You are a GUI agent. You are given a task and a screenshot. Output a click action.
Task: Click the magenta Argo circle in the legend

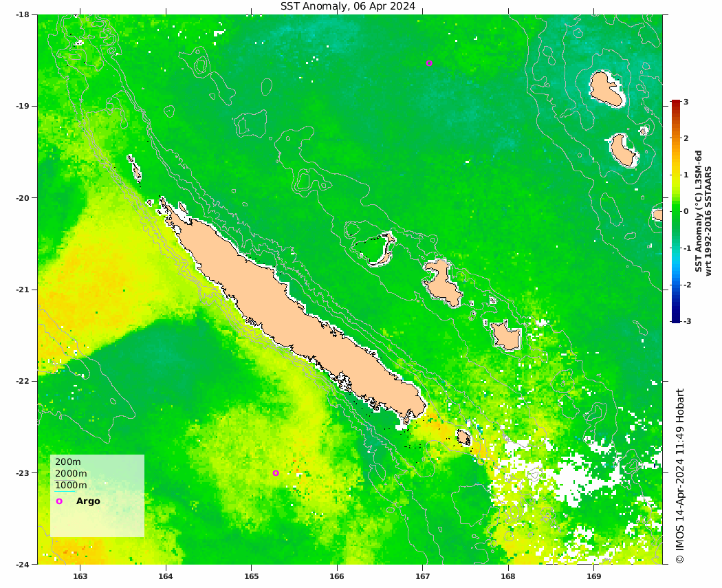point(59,501)
